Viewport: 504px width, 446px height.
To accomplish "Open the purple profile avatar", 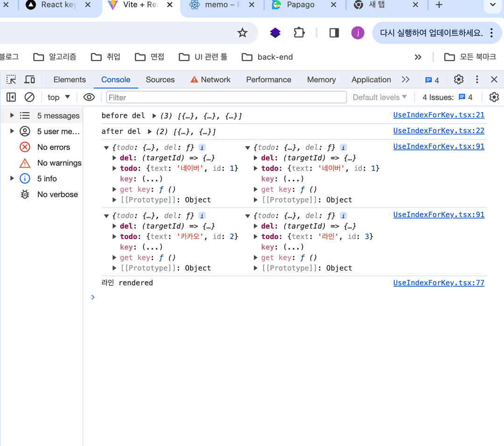I will 357,33.
